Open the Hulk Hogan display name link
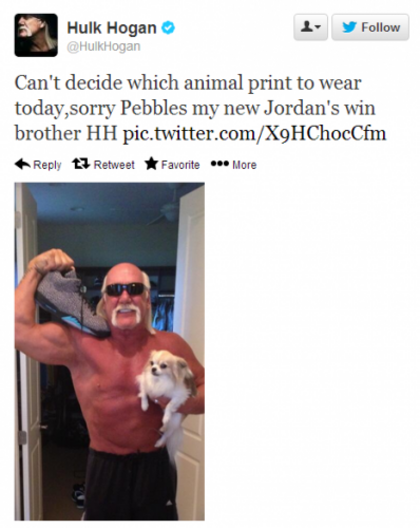The width and height of the screenshot is (420, 528). click(111, 28)
